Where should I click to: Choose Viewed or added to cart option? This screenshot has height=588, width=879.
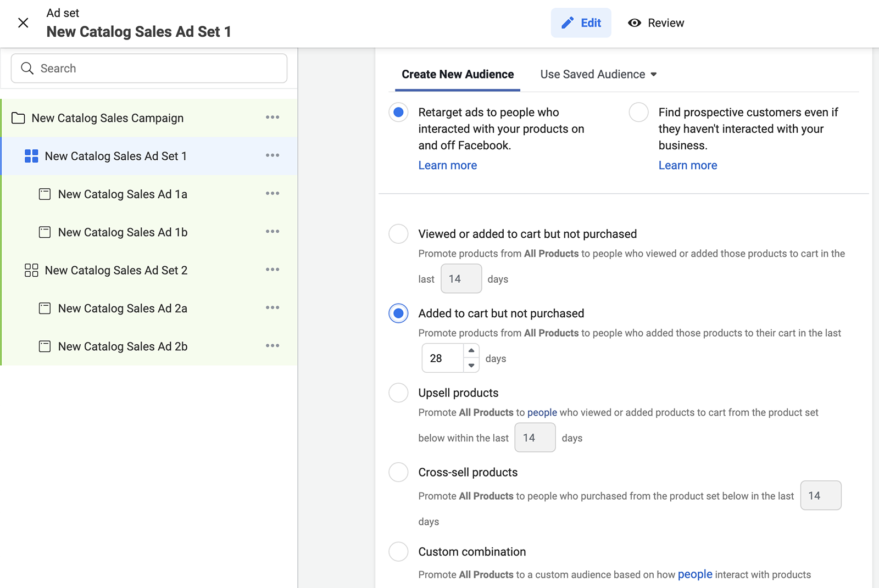(398, 234)
